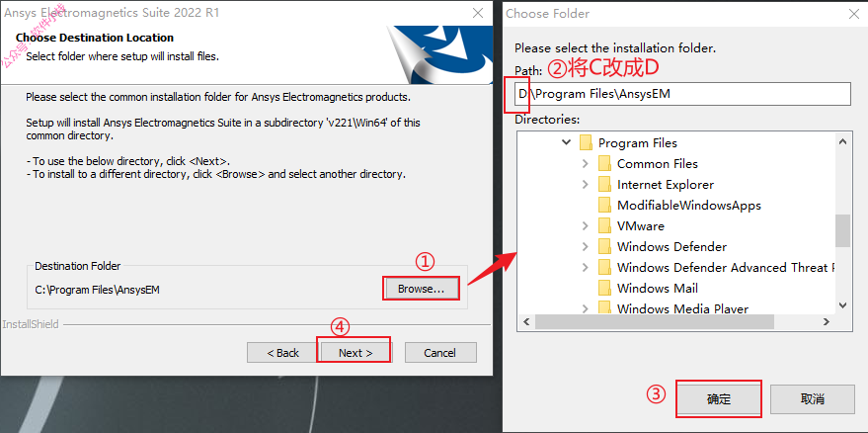The image size is (868, 433).
Task: Confirm folder with 确定 button
Action: coord(719,399)
